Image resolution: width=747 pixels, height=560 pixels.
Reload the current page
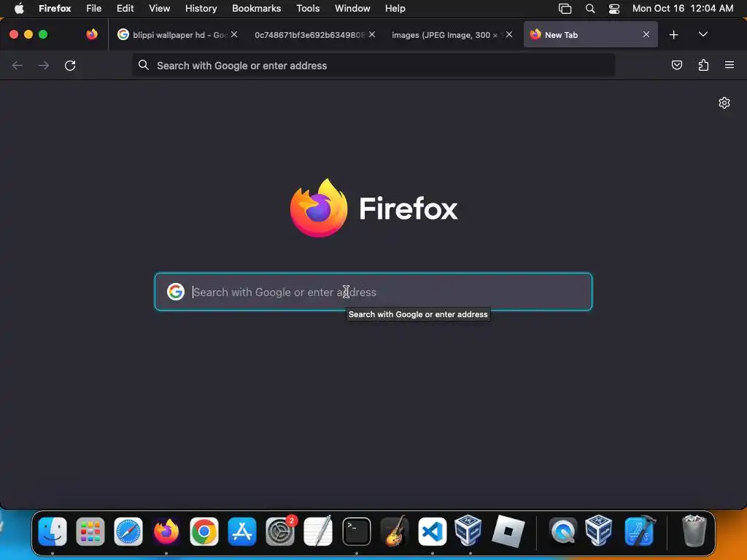pyautogui.click(x=70, y=65)
